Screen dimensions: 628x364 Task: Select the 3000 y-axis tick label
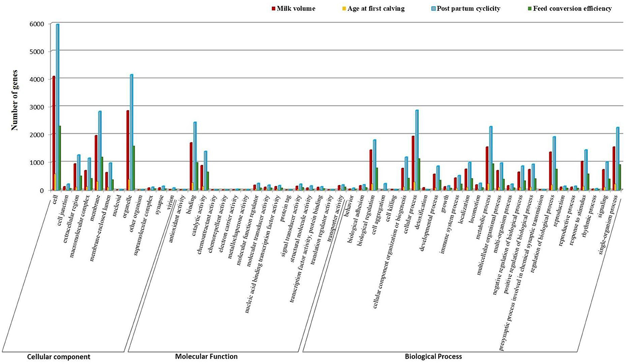click(36, 107)
